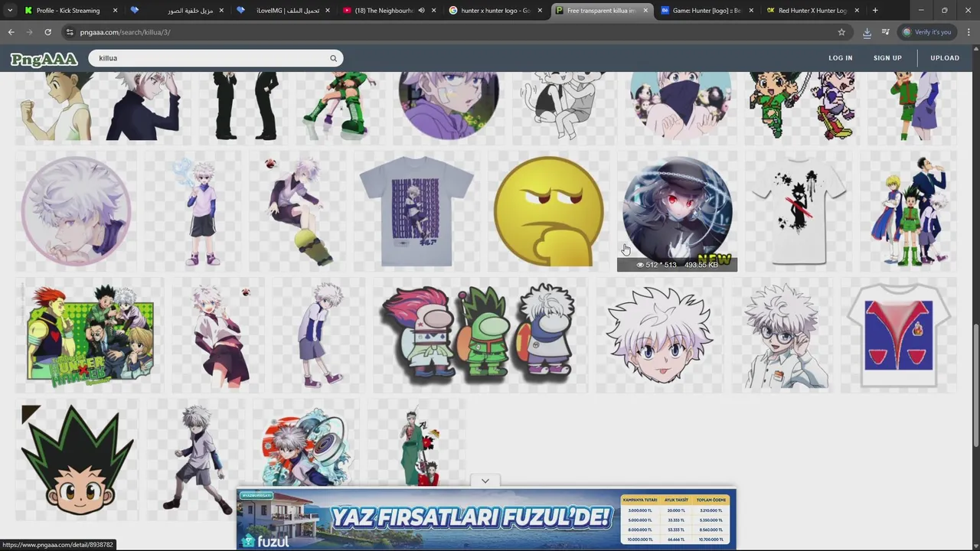Open the Among Us Hunter characters sticker
Screen dimensions: 980x551
[479, 334]
